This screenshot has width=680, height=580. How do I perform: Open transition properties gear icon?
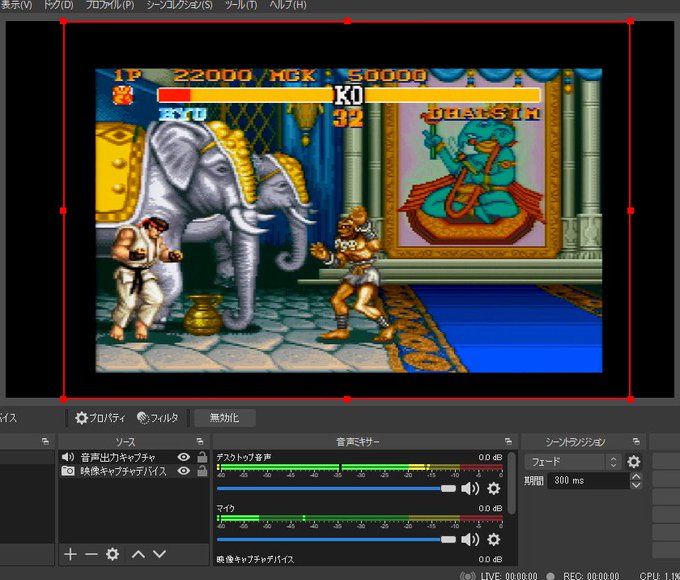click(x=634, y=462)
